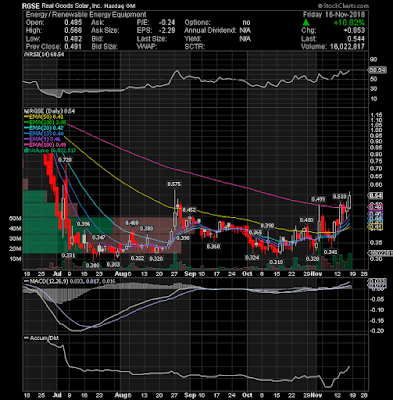Click the 0.575 high price annotation
This screenshot has width=393, height=400.
pyautogui.click(x=174, y=184)
